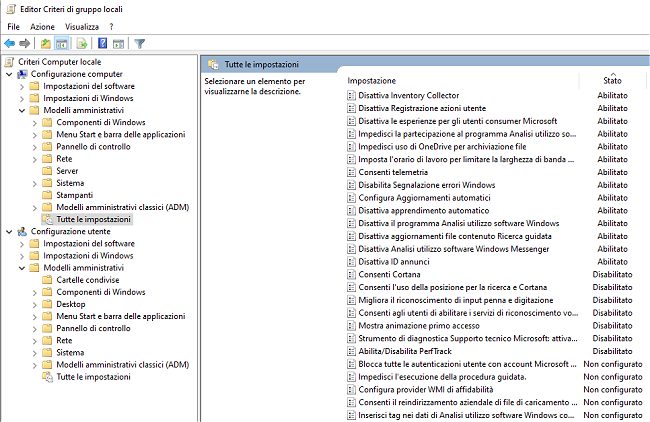Click icon of Configura Aggiornamenti automatici setting
Image resolution: width=650 pixels, height=422 pixels.
[x=352, y=198]
